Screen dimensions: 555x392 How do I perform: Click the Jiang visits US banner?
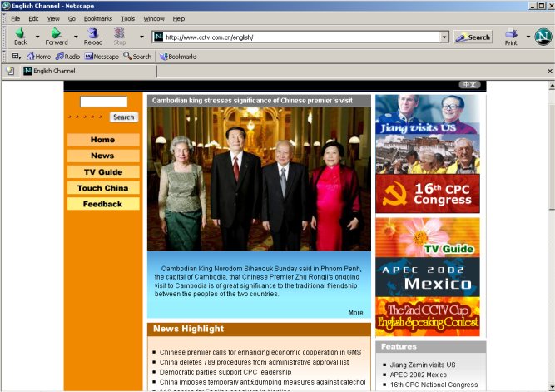pyautogui.click(x=428, y=114)
